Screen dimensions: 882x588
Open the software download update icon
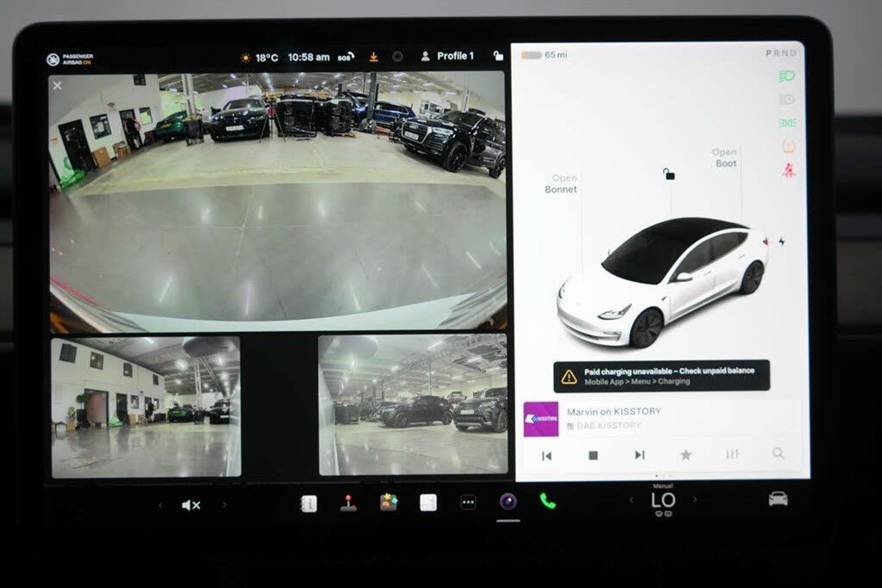[374, 57]
